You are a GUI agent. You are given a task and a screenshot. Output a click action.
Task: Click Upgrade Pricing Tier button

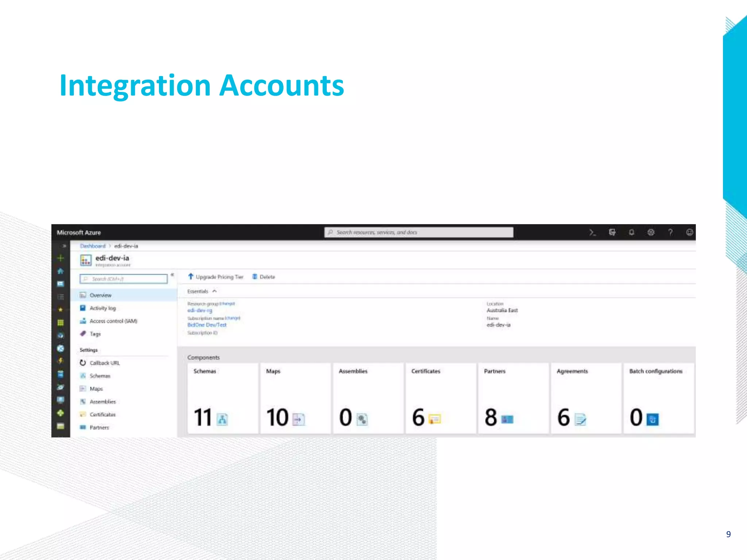point(216,277)
